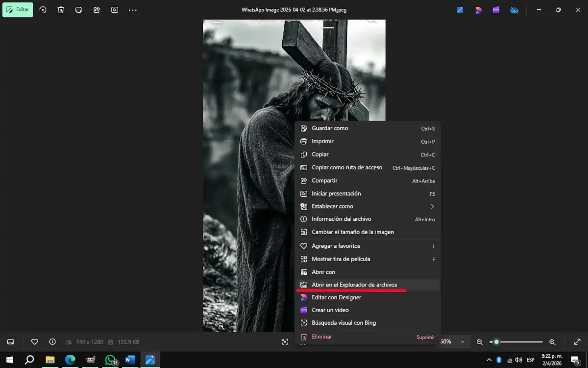The height and width of the screenshot is (368, 588).
Task: Expand the Establecer como submenu
Action: click(333, 206)
